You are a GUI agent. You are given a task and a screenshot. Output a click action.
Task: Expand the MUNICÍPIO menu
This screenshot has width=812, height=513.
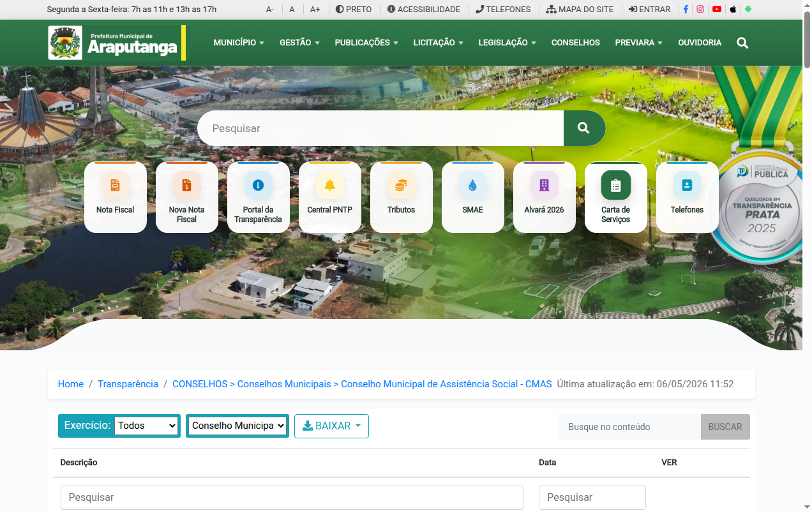click(239, 43)
